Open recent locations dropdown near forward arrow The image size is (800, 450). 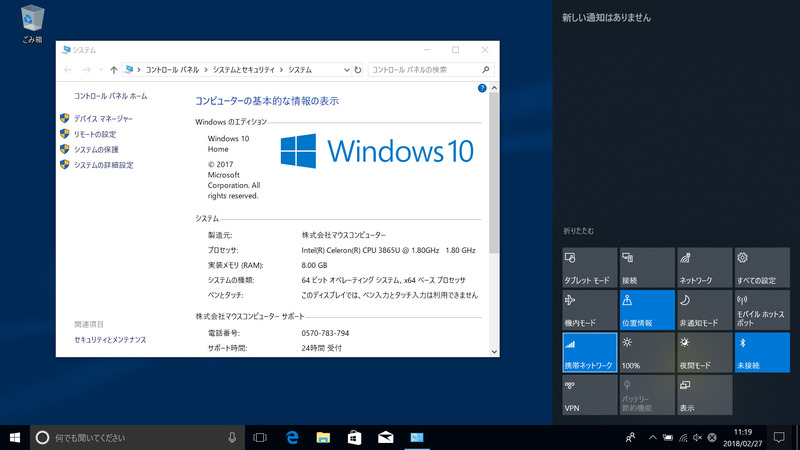[x=101, y=70]
